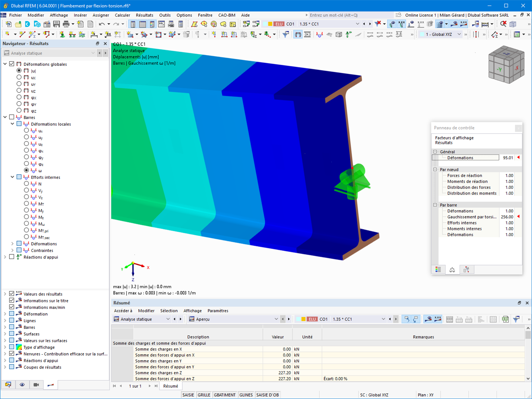Expand the Contraintes tree node

[x=12, y=250]
